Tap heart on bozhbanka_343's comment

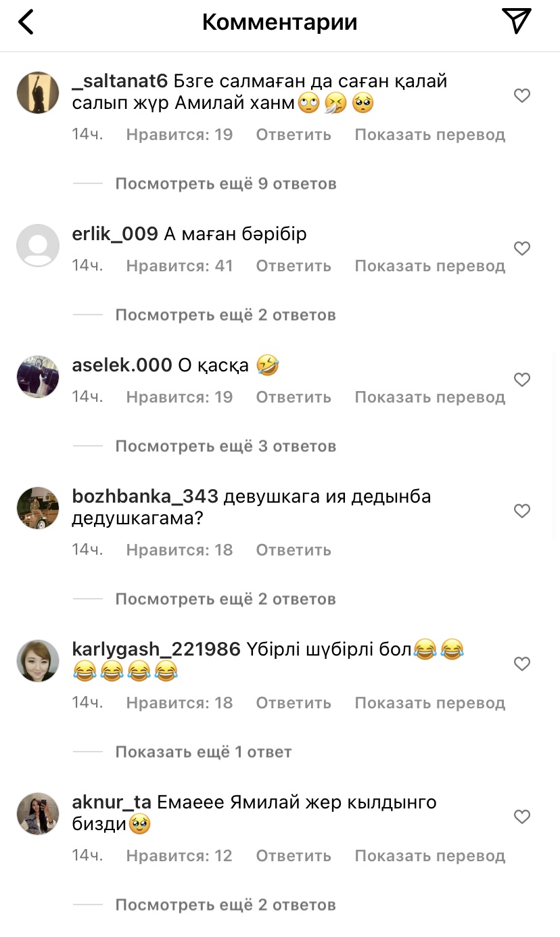point(522,511)
